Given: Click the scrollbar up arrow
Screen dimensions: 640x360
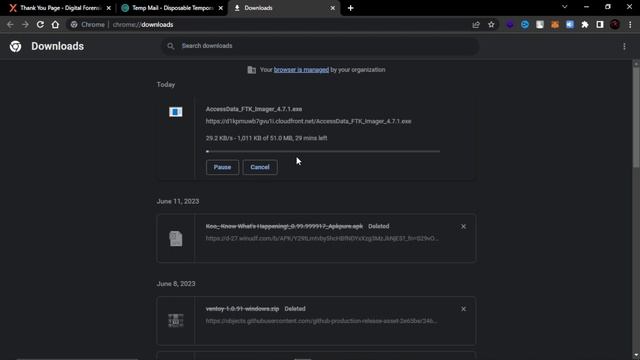Looking at the screenshot, I should [636, 64].
